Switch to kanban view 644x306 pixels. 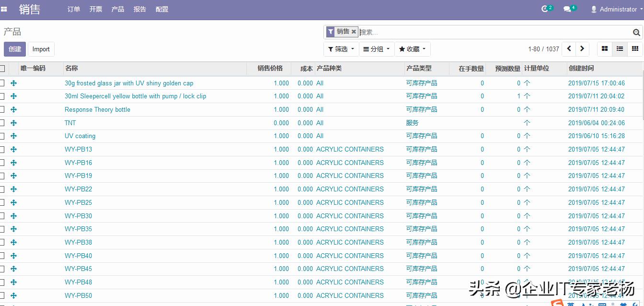[605, 49]
